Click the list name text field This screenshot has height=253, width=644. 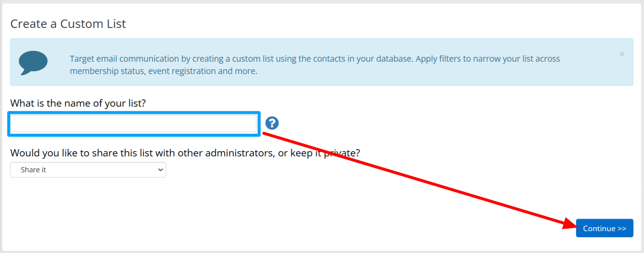(x=133, y=123)
